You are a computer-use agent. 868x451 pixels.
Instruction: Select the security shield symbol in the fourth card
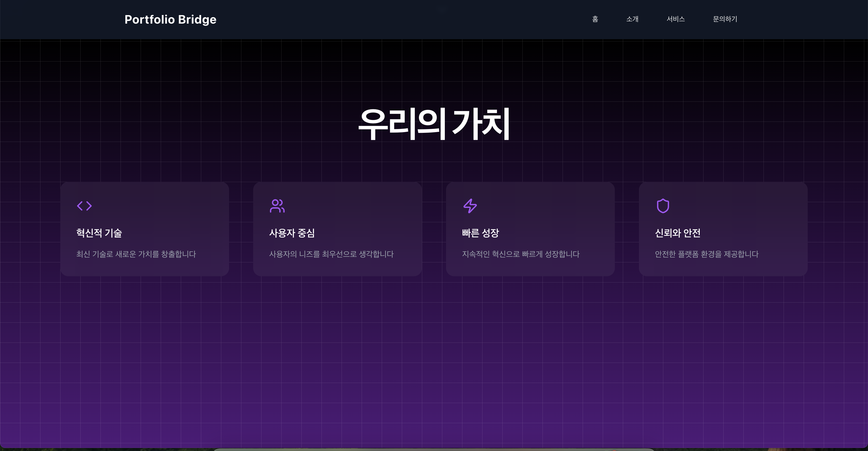(663, 206)
